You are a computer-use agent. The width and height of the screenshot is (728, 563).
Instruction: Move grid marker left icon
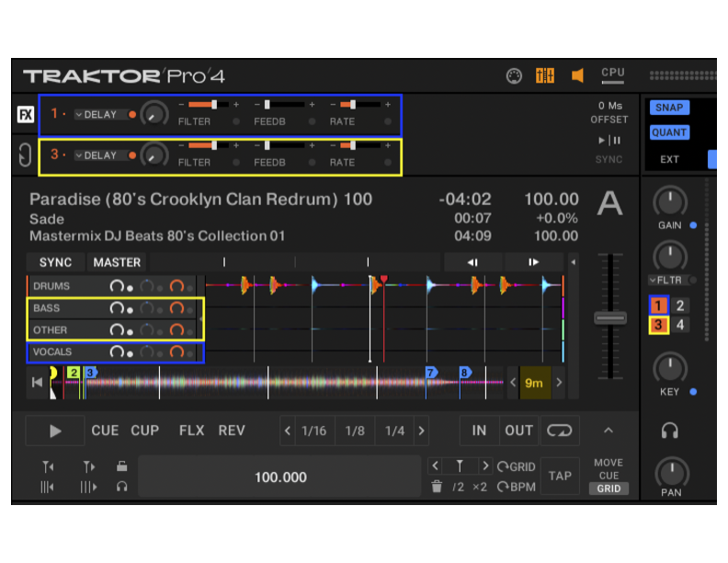48,466
